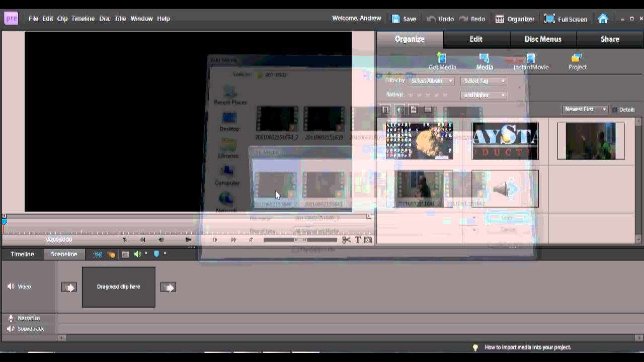The image size is (644, 362).
Task: Click the lightbulb hint icon
Action: pos(475,347)
